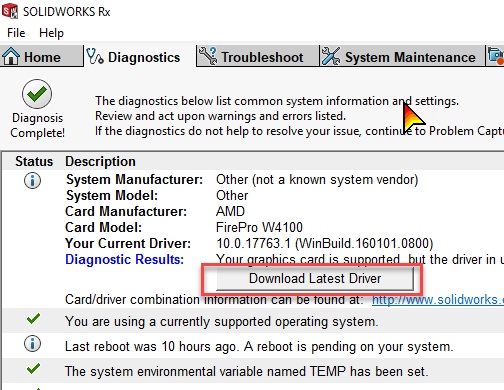Click the 'Card Model:' label
The image size is (504, 390).
point(103,227)
